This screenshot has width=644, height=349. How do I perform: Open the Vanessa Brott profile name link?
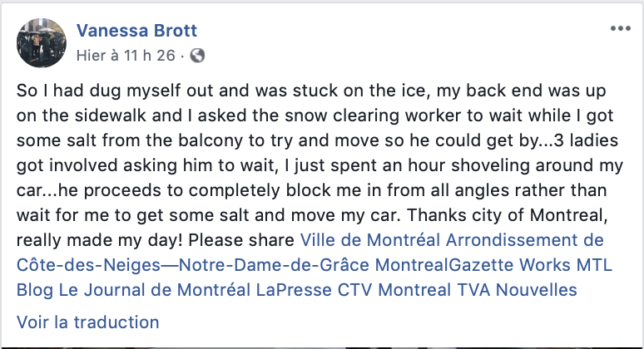click(136, 31)
